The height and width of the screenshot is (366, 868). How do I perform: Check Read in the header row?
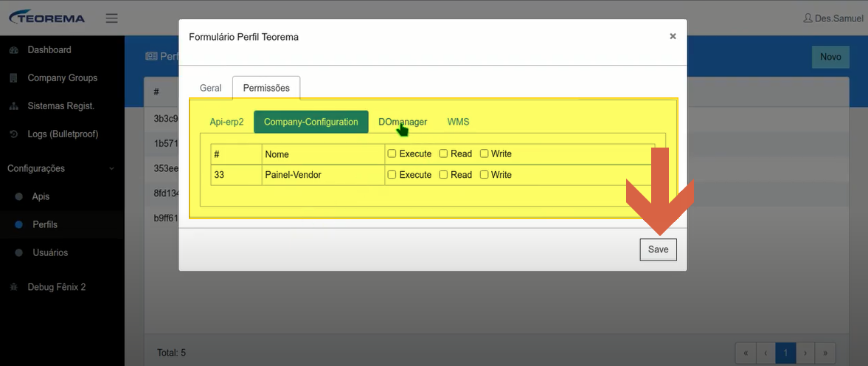pyautogui.click(x=443, y=154)
